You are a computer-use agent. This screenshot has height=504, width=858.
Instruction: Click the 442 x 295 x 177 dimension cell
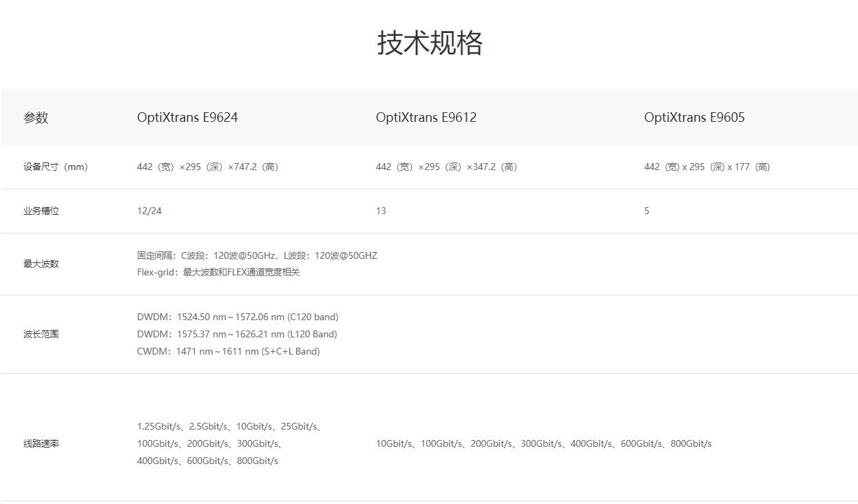pyautogui.click(x=707, y=167)
